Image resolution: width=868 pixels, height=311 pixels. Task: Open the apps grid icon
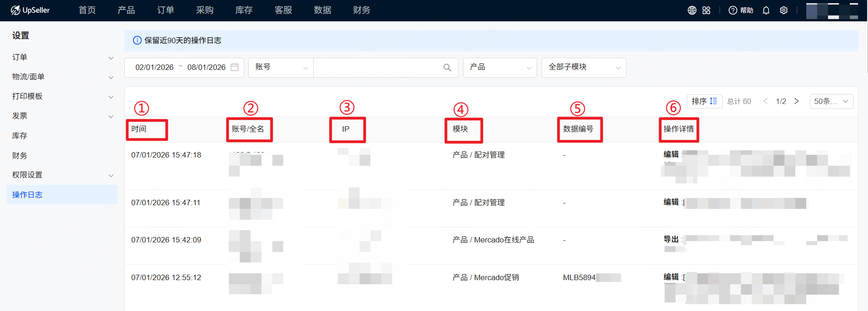click(x=706, y=10)
